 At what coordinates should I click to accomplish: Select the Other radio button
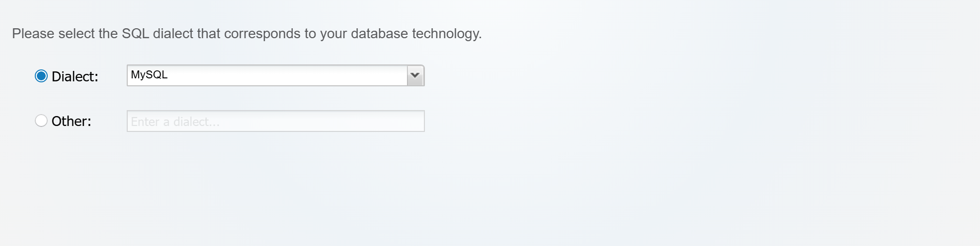[41, 121]
